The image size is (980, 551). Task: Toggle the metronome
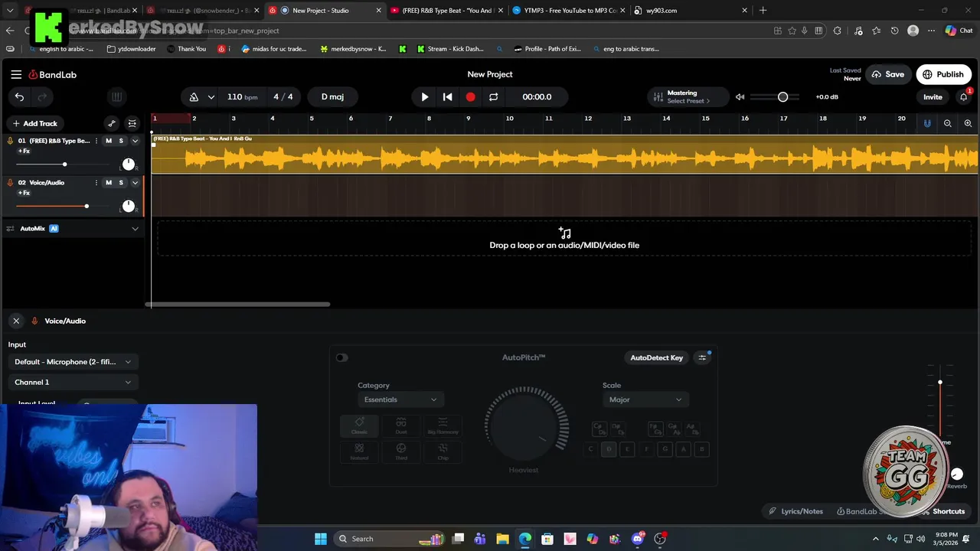pos(194,96)
